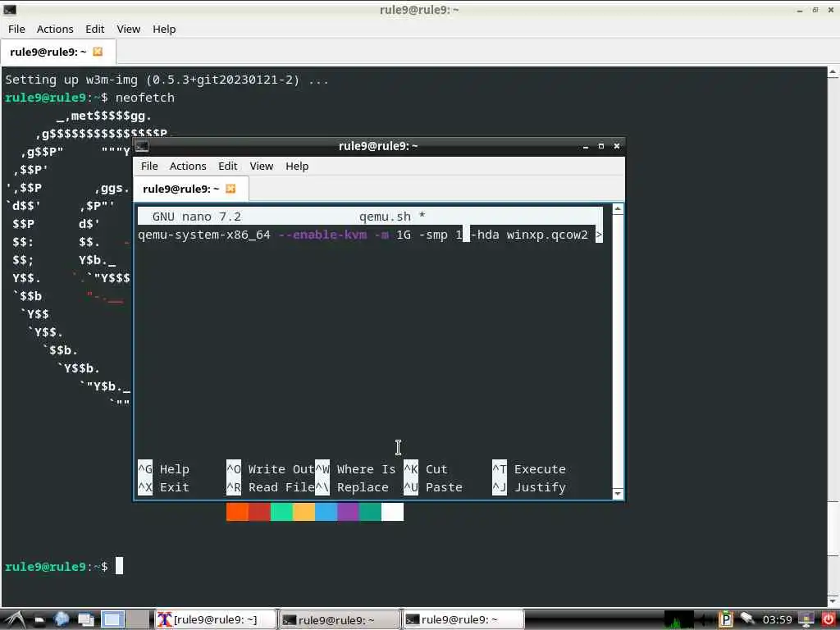Click the teal neofetch color block
This screenshot has height=630, width=840.
coord(370,512)
